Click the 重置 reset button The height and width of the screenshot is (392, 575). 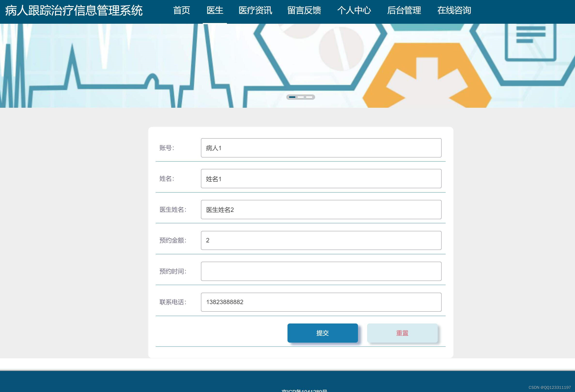402,333
